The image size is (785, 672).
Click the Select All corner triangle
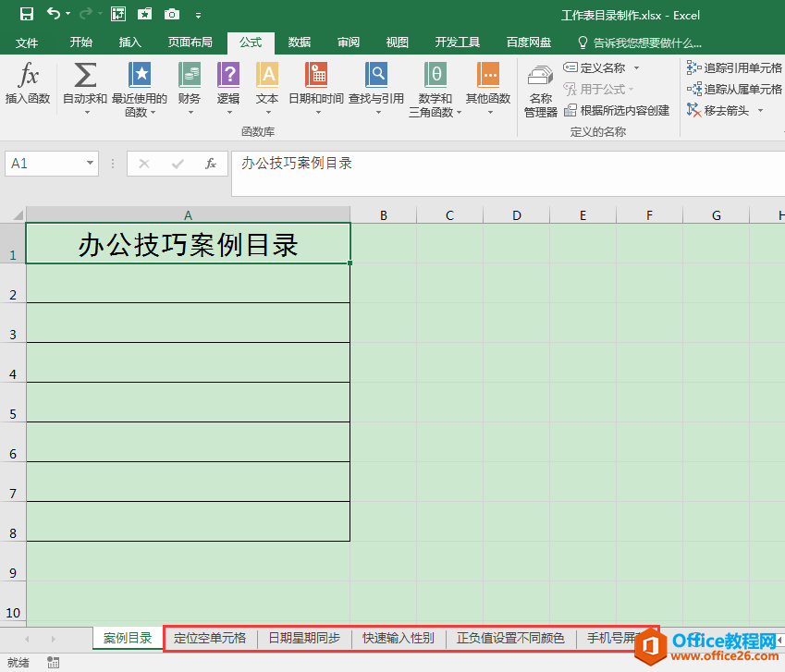17,215
